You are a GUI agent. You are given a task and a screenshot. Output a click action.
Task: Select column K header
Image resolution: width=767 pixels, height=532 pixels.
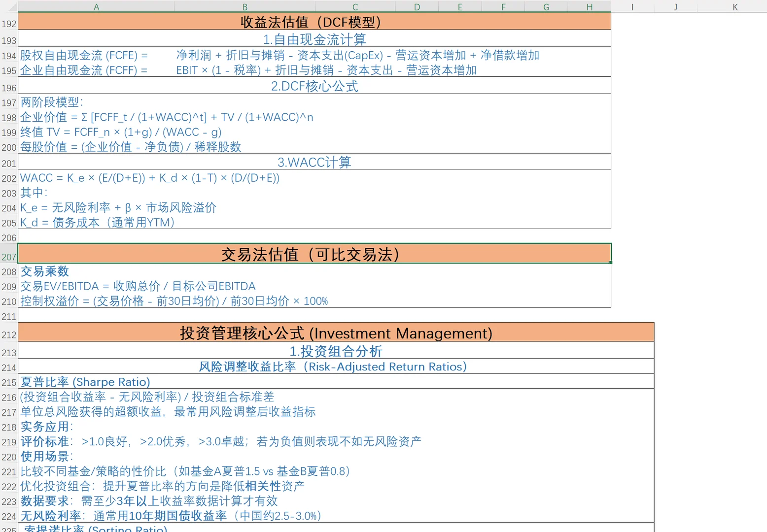pos(735,7)
